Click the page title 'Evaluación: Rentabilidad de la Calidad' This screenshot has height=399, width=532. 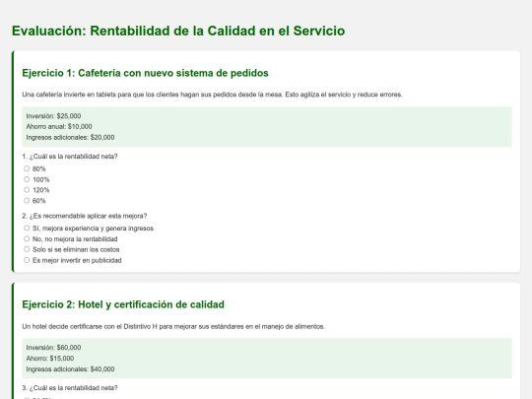click(x=178, y=31)
